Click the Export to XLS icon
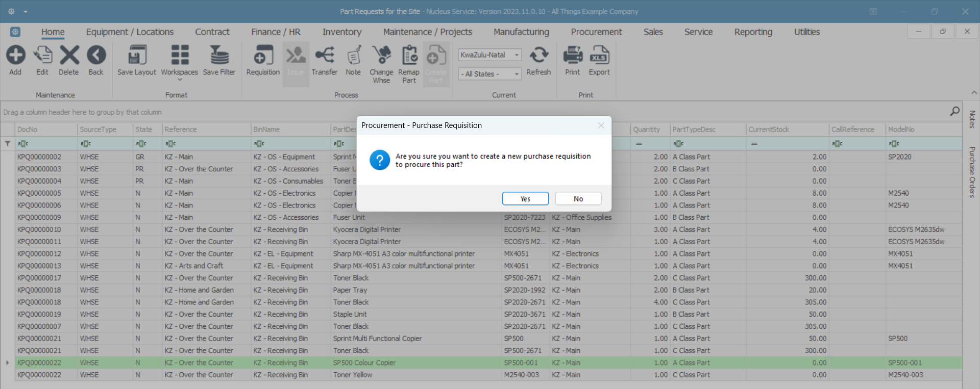980x389 pixels. (599, 55)
